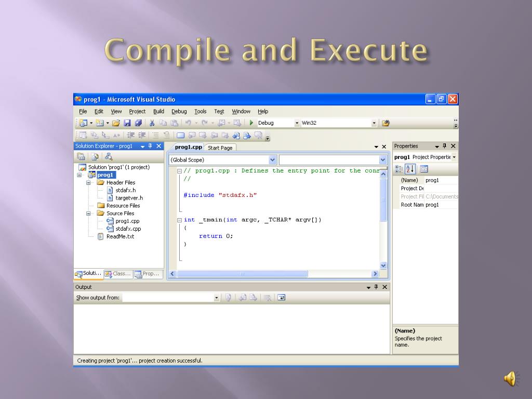The image size is (532, 399).
Task: Select stdafx.h in Solution Explorer
Action: [122, 190]
